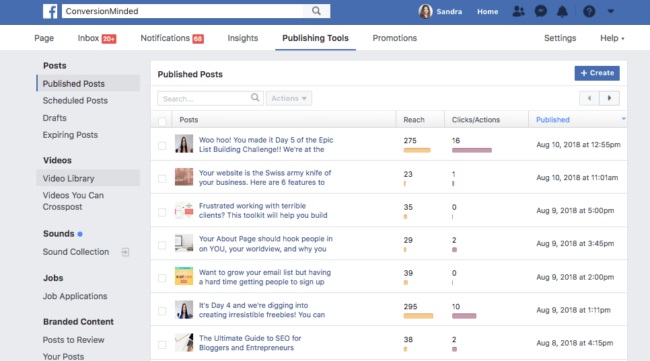Click the Sound Collection external link icon

click(125, 252)
